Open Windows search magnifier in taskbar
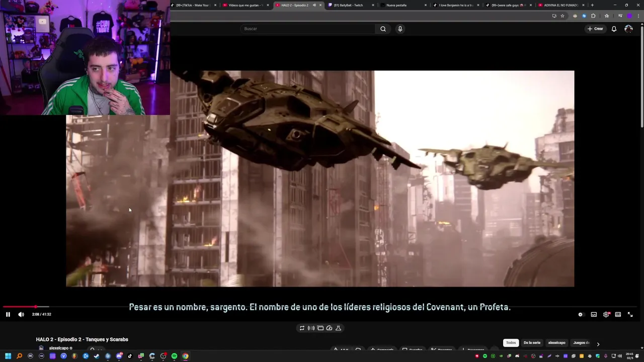 (19, 356)
